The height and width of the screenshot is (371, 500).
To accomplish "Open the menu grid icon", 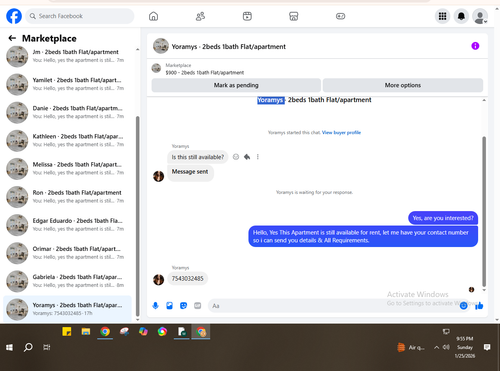I will pos(442,16).
